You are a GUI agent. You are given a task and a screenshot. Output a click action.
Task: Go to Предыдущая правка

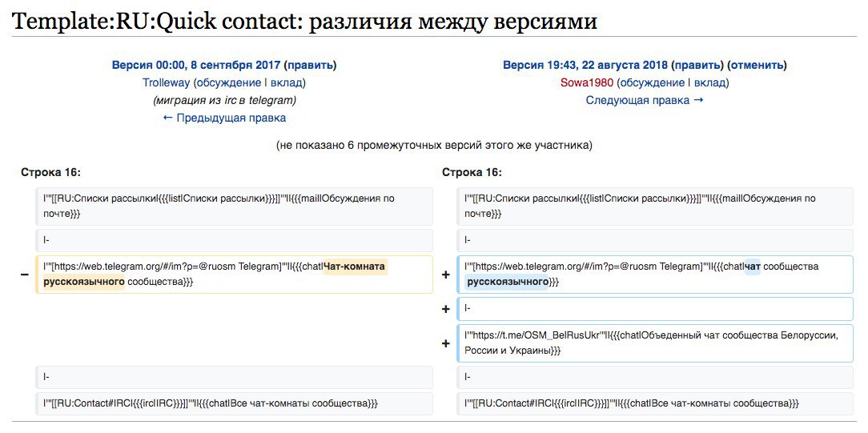pyautogui.click(x=224, y=118)
